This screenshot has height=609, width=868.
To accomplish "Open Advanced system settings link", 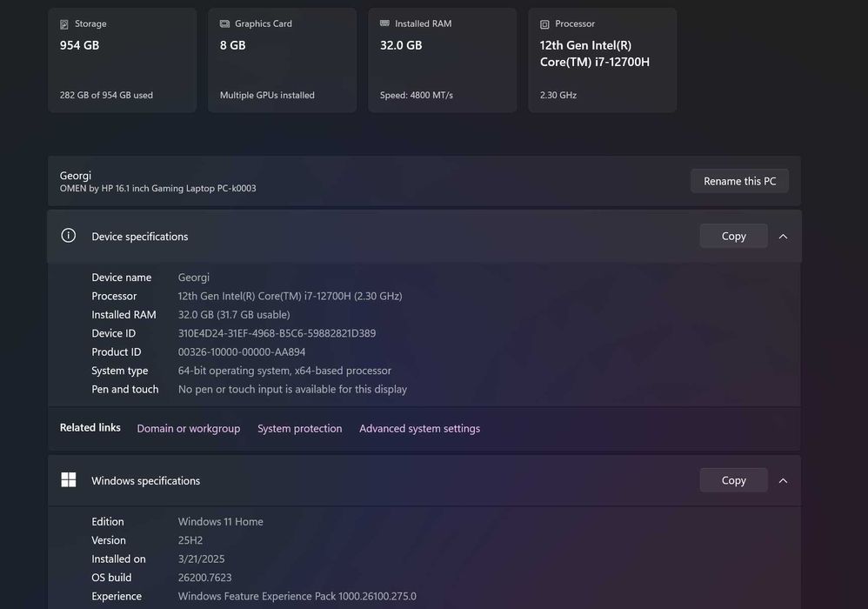I will click(419, 429).
